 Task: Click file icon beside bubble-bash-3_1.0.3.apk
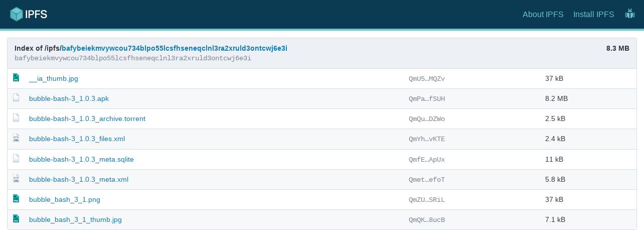pos(16,98)
